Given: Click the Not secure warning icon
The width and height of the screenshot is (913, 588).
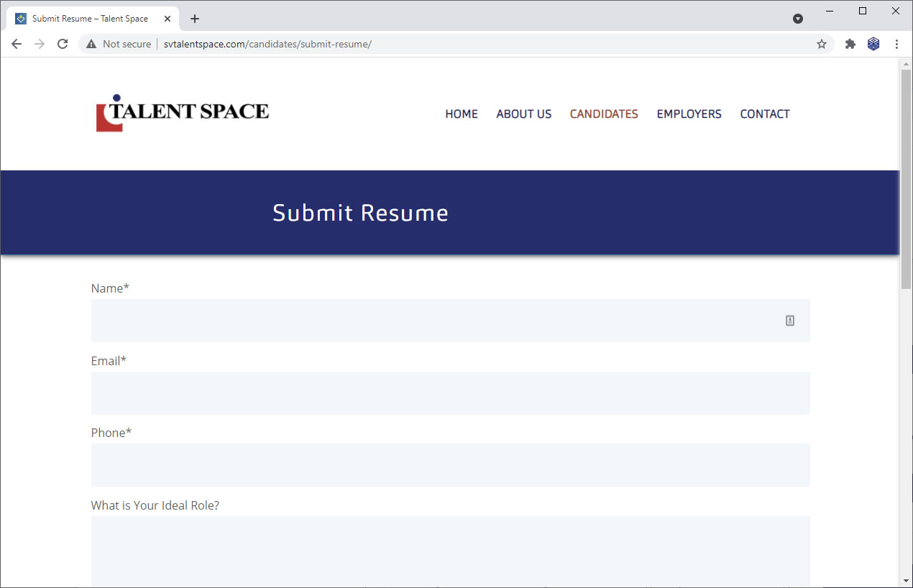Looking at the screenshot, I should (x=91, y=44).
